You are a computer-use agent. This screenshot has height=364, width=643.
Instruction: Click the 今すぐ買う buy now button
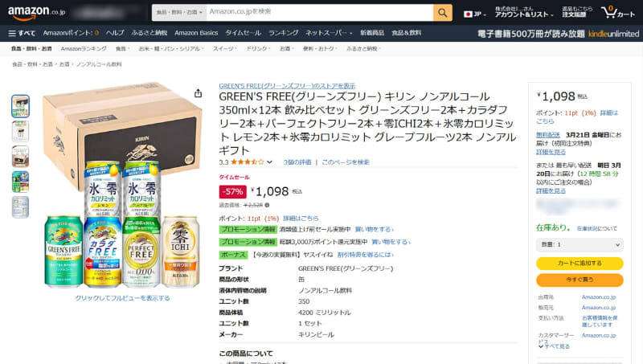[x=580, y=280]
